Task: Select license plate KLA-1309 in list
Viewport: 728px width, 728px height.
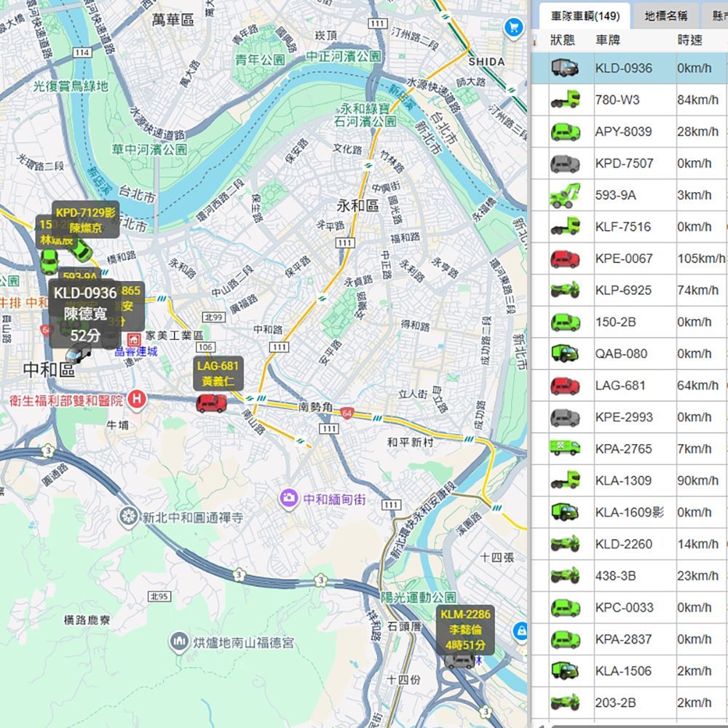Action: (624, 480)
